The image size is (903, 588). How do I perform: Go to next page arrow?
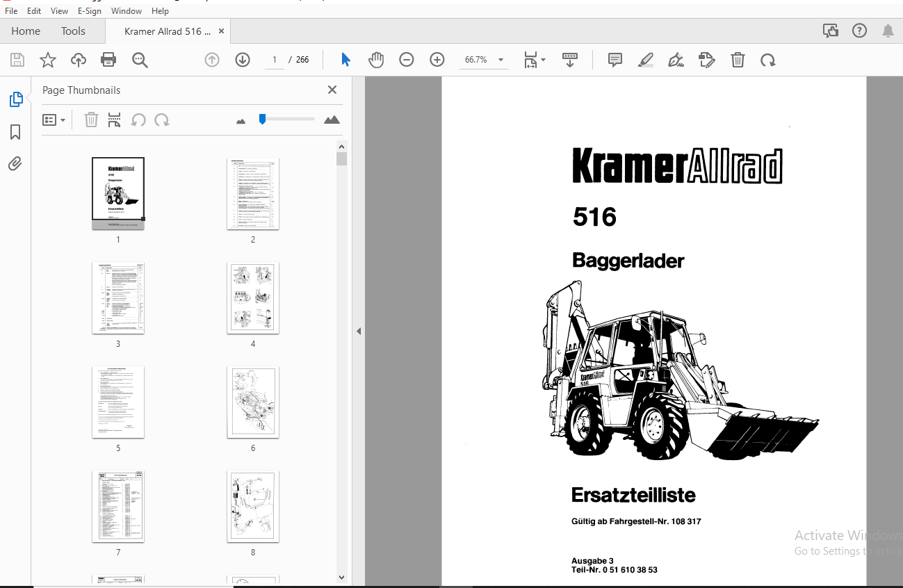243,60
